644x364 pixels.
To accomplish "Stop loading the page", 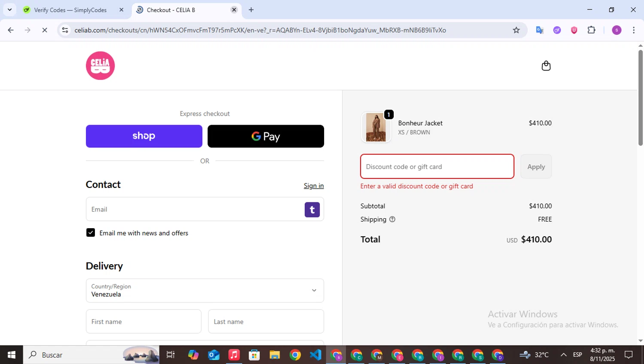I will coord(45,30).
